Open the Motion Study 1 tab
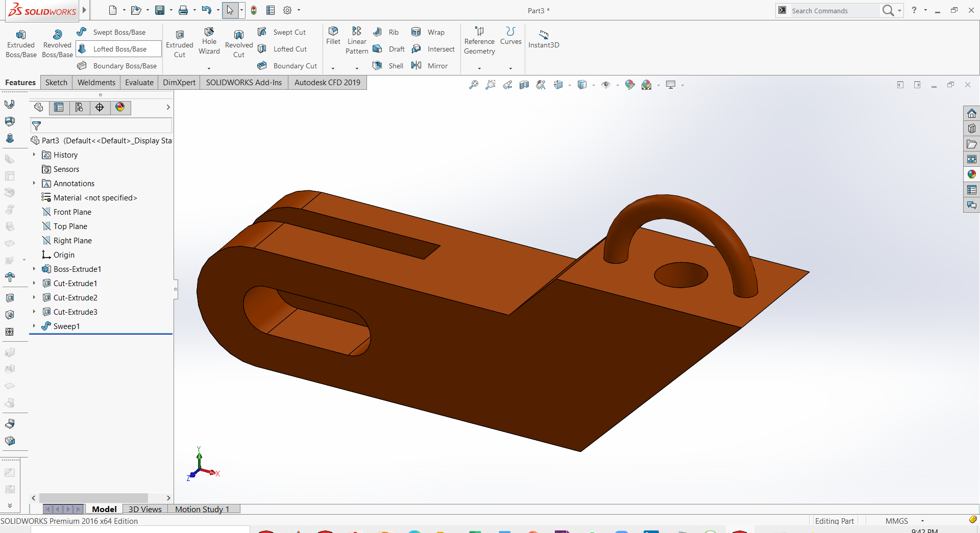 202,509
